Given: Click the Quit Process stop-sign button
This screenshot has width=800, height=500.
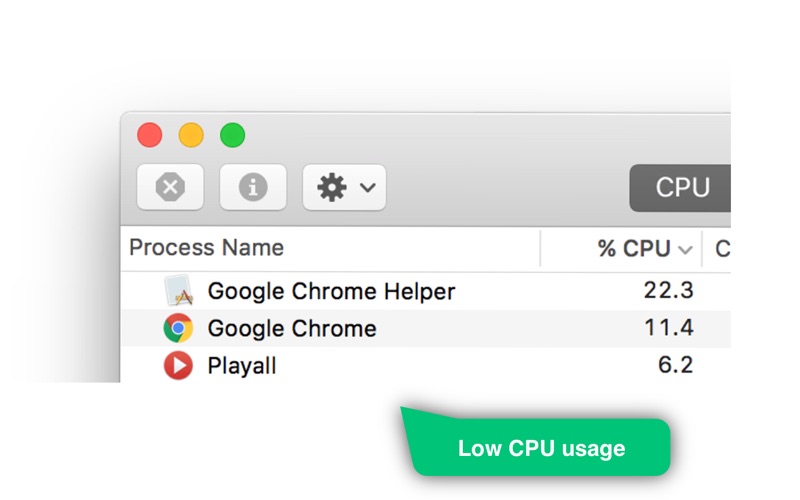Looking at the screenshot, I should [170, 187].
